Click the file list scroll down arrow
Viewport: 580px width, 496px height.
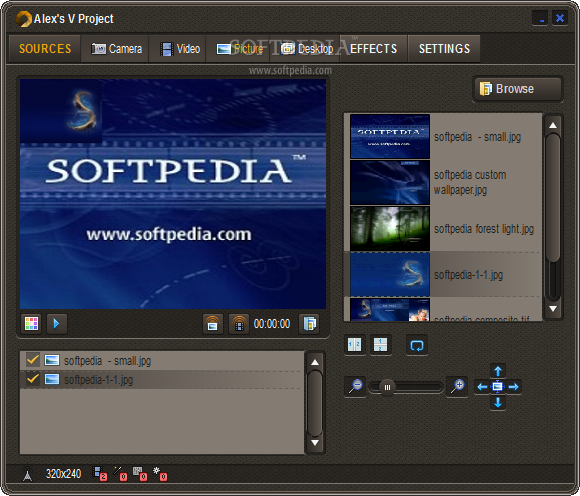coord(553,308)
